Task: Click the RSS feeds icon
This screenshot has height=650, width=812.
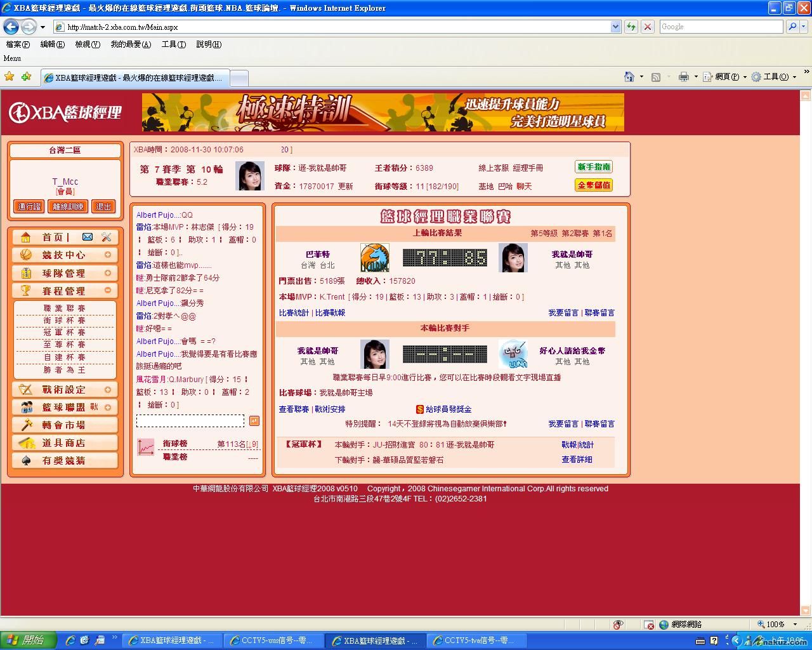Action: pyautogui.click(x=656, y=77)
